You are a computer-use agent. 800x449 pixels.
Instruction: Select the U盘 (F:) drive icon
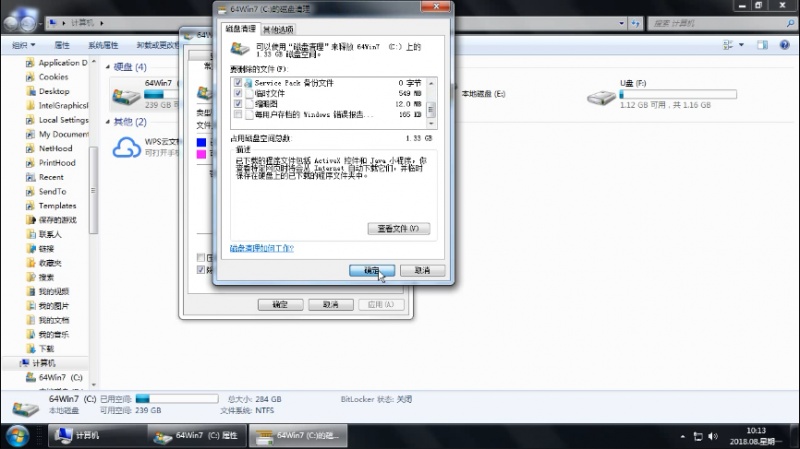click(601, 97)
